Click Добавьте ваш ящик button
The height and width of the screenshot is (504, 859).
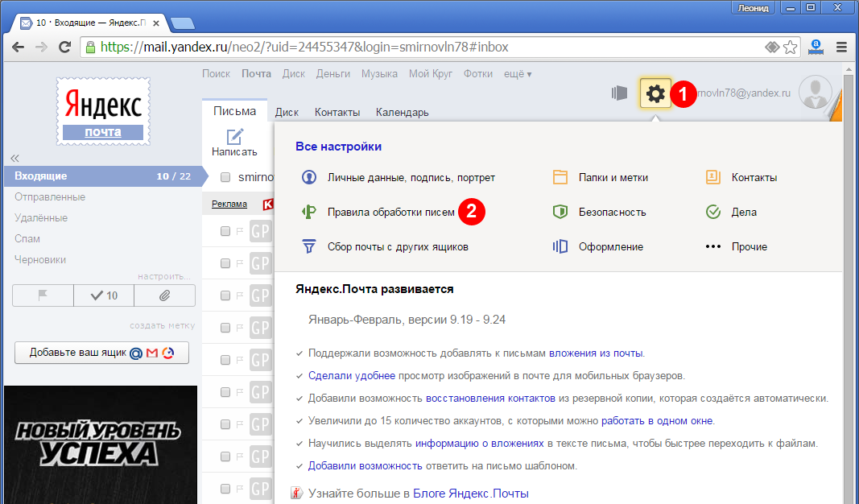pos(102,353)
